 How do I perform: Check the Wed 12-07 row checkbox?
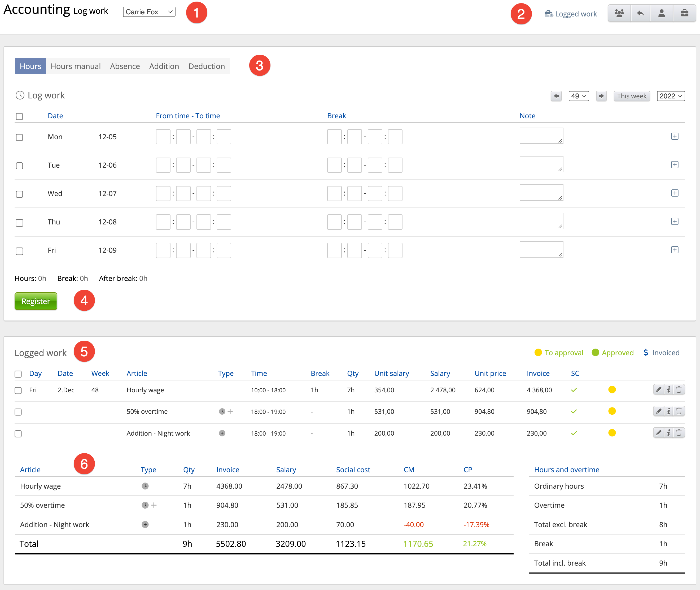[19, 194]
